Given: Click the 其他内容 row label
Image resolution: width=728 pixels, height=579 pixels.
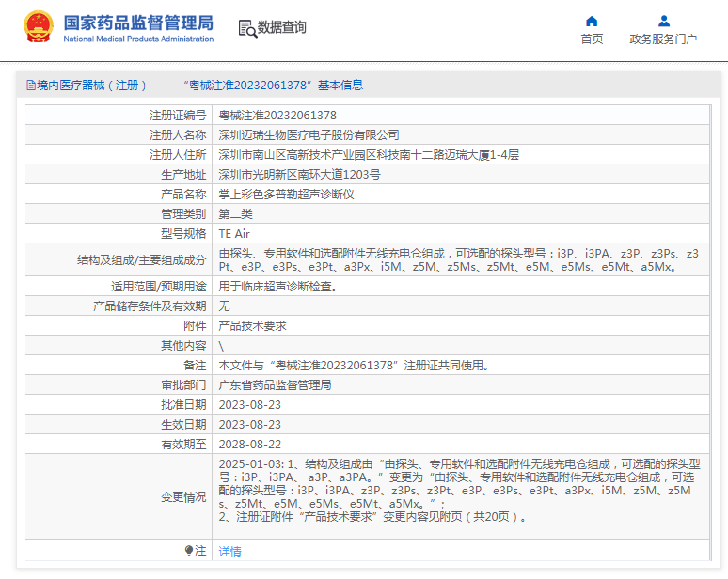Looking at the screenshot, I should [x=183, y=346].
